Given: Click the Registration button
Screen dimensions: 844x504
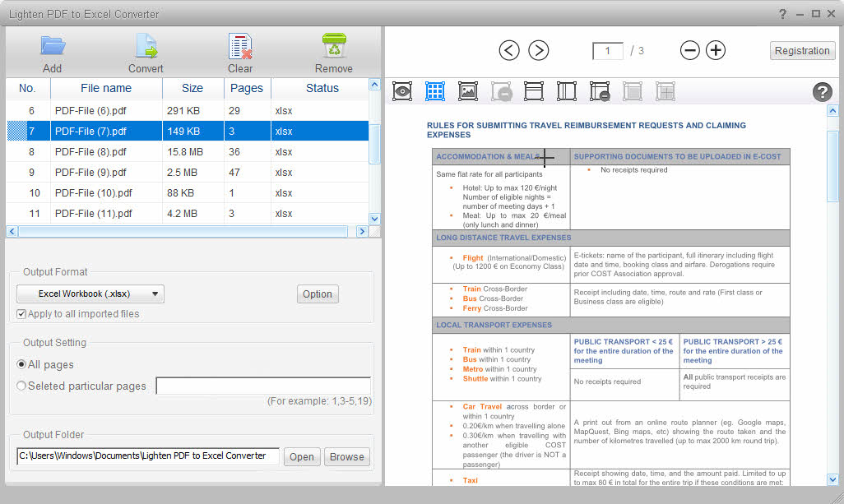Looking at the screenshot, I should pos(802,50).
